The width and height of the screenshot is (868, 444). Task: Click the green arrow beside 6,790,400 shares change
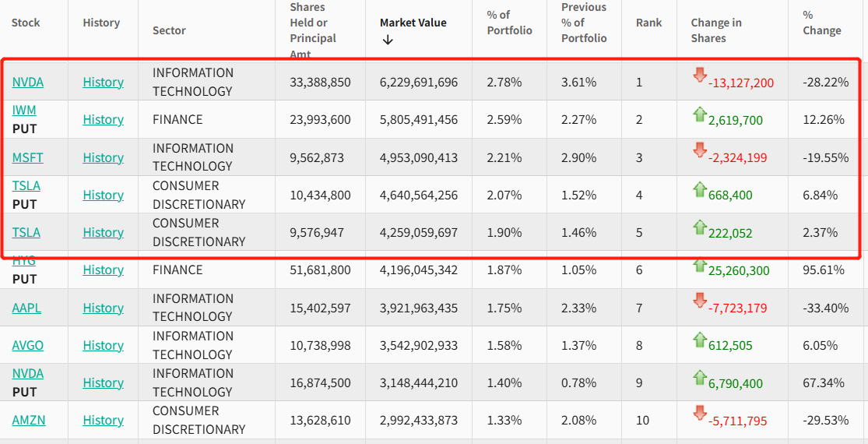click(x=699, y=377)
